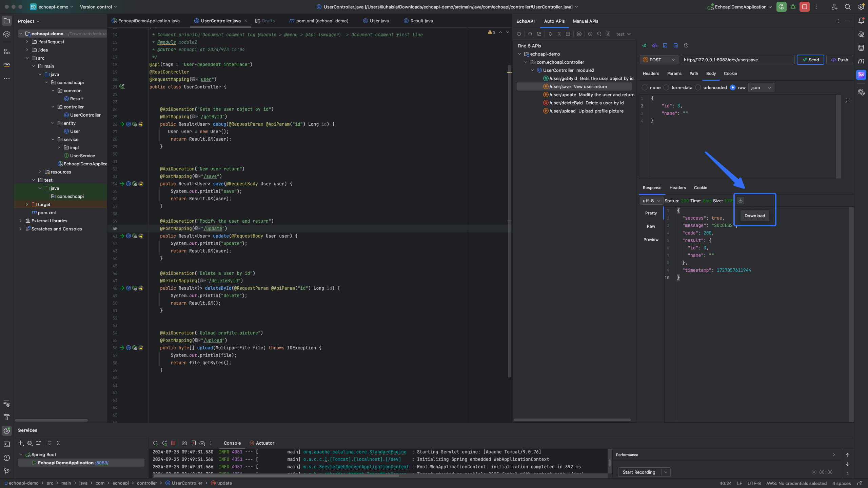The width and height of the screenshot is (868, 488).
Task: Expand External Libraries node
Action: pos(21,221)
